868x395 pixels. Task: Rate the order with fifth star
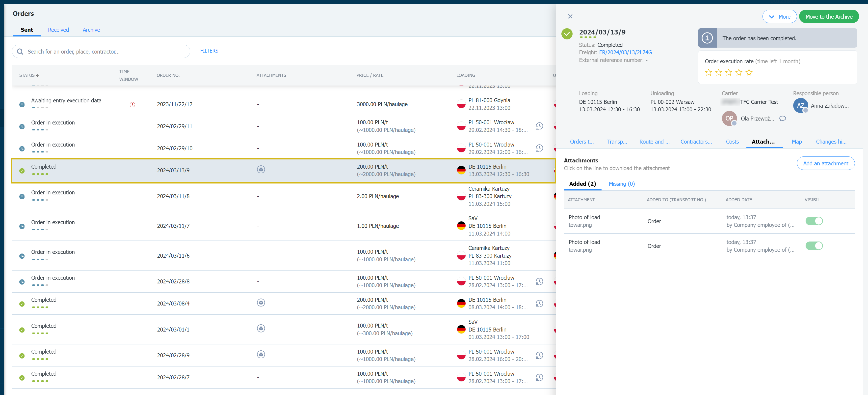tap(749, 72)
